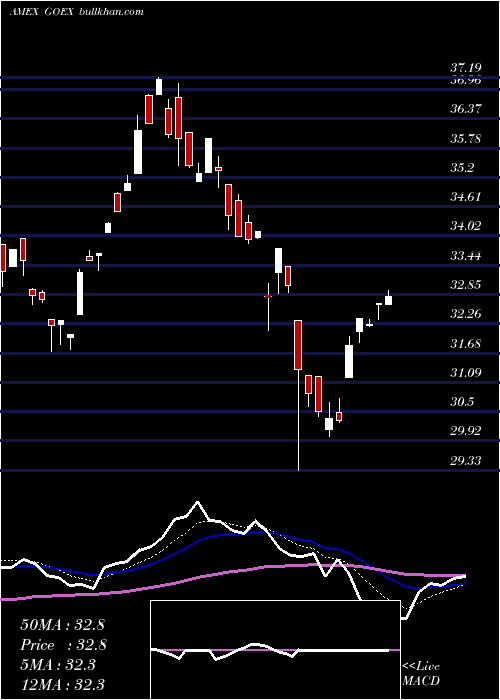Click the 32.85 price level label
The height and width of the screenshot is (700, 500).
pyautogui.click(x=466, y=285)
